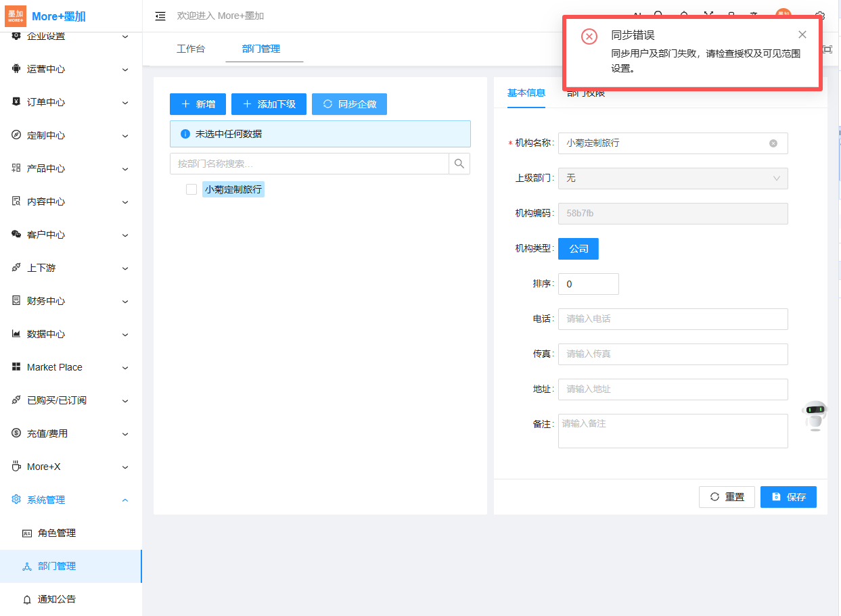This screenshot has width=841, height=616.
Task: Select the 基本信息 tab
Action: [x=526, y=93]
